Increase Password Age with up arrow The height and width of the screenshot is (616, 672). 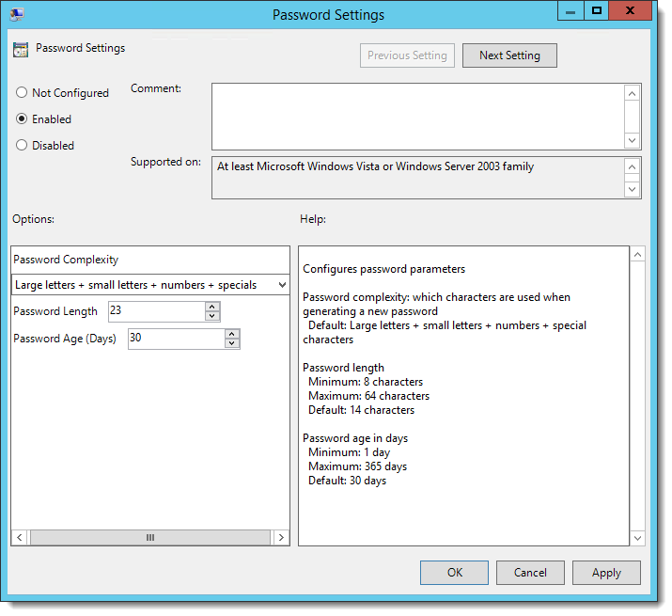(x=232, y=333)
